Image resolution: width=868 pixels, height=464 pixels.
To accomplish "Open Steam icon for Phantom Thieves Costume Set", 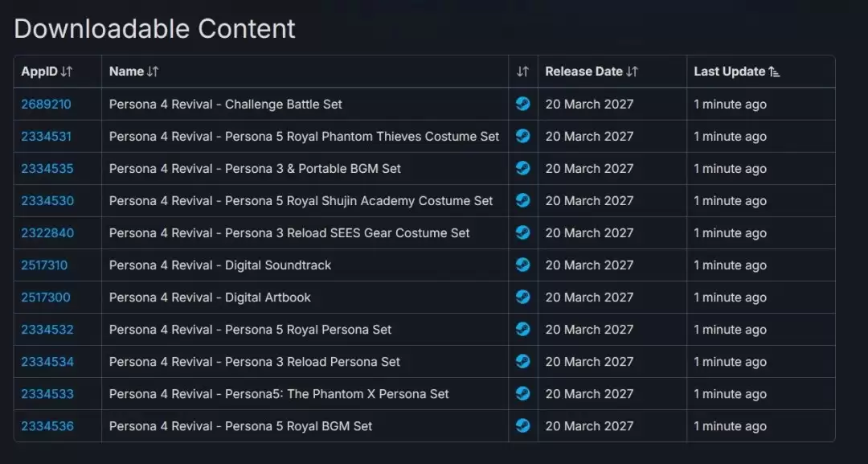I will pyautogui.click(x=523, y=136).
